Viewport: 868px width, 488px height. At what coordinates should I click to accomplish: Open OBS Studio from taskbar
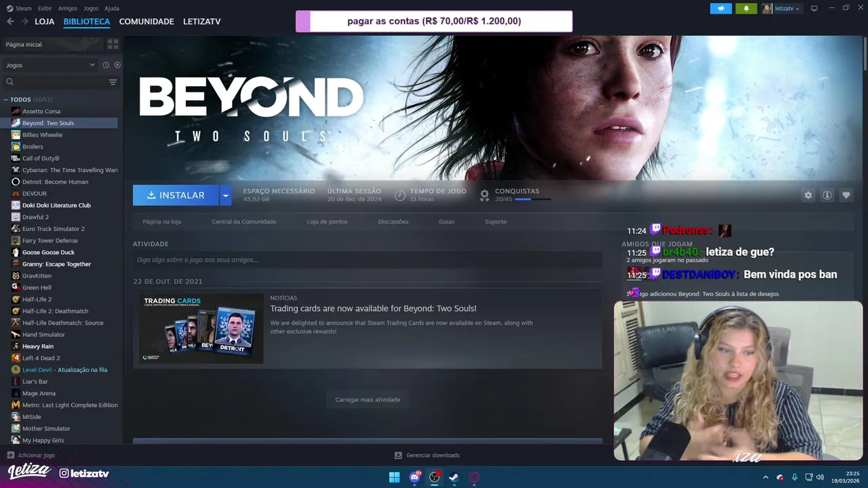[434, 477]
